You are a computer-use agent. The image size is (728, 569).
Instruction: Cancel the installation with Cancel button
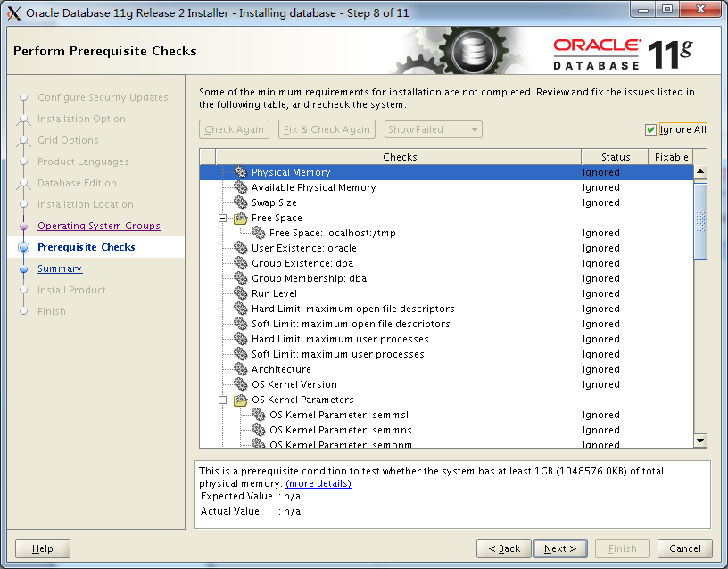point(685,548)
